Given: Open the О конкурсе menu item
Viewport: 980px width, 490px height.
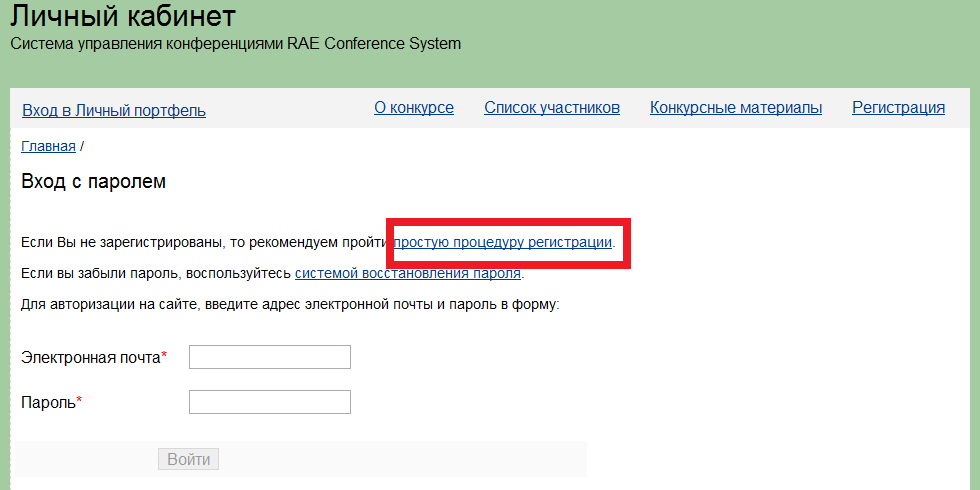Looking at the screenshot, I should pos(414,108).
